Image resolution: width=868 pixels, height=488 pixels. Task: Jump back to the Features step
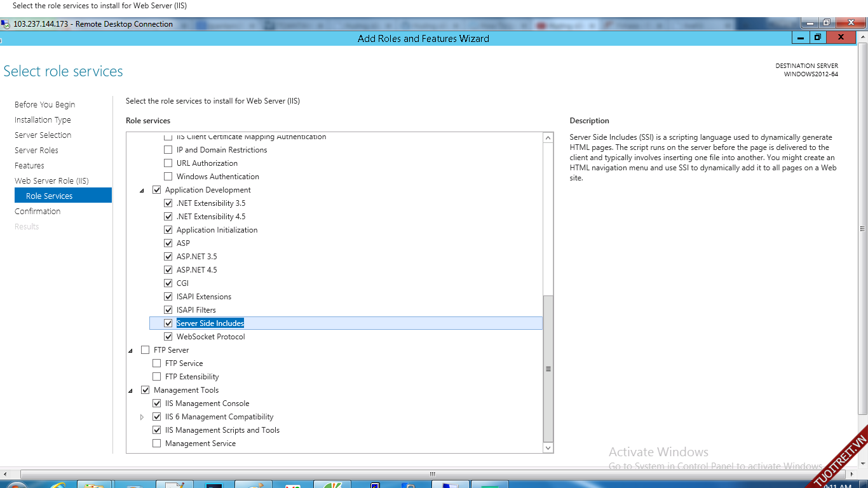coord(29,166)
